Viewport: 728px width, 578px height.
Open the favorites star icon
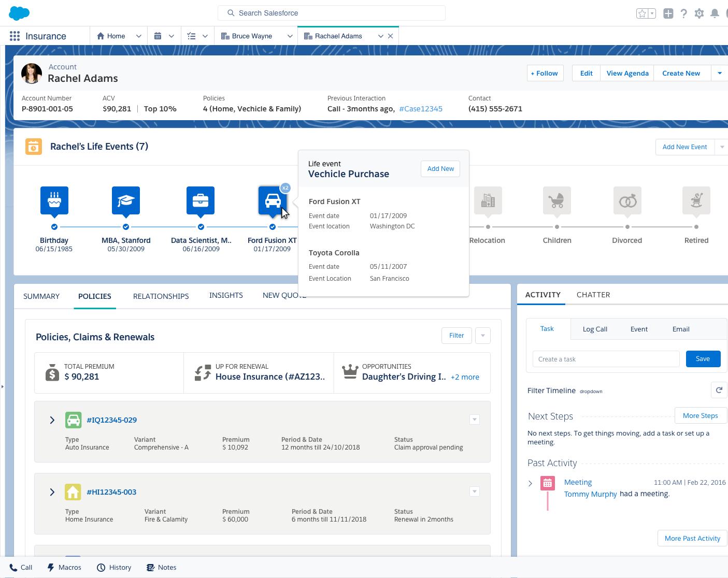[642, 13]
